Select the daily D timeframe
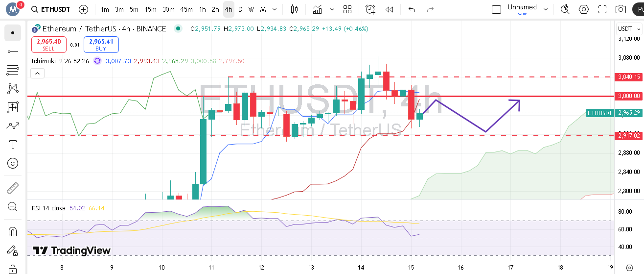 [240, 9]
